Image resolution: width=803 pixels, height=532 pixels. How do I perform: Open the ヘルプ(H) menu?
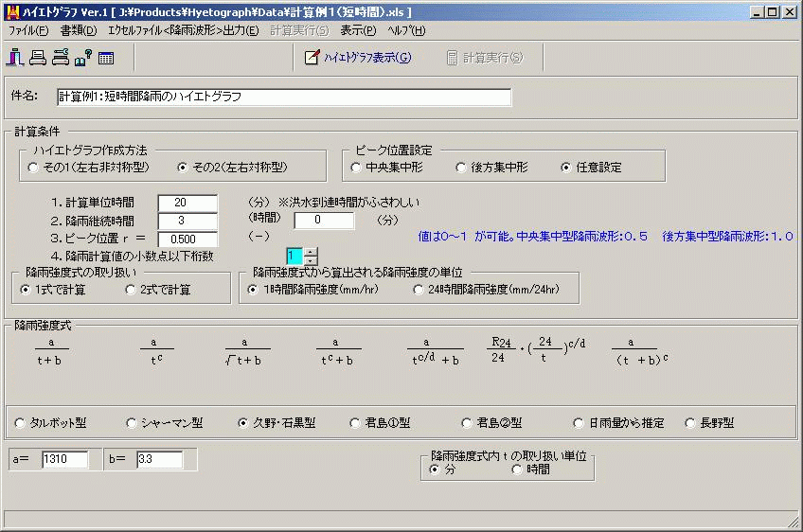coord(406,30)
